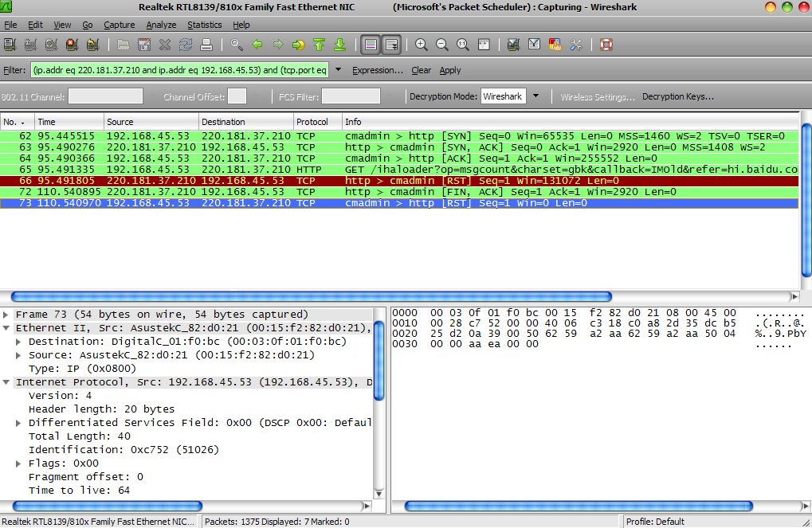Image resolution: width=812 pixels, height=528 pixels.
Task: Open Decryption Keys... dialog
Action: point(678,96)
